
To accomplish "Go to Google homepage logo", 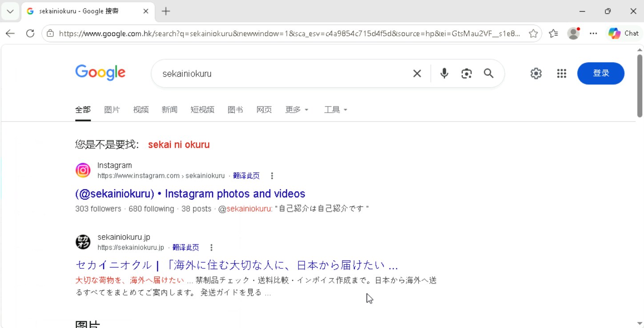I will (x=101, y=73).
